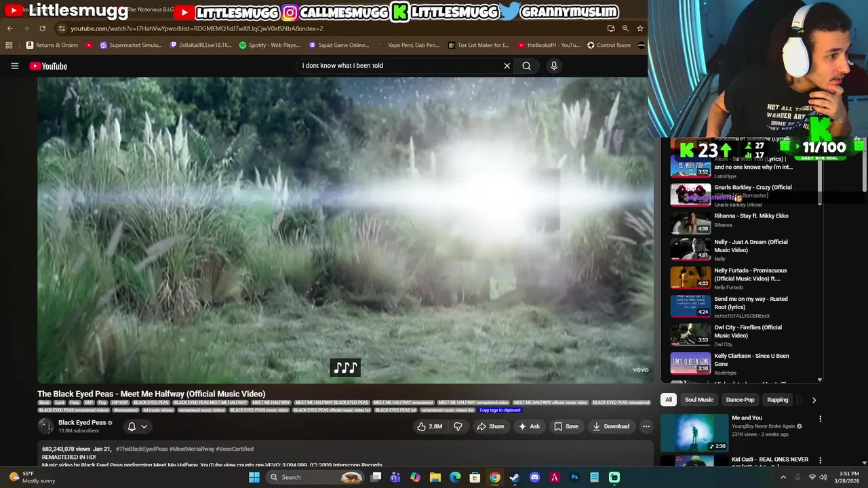Play Kelly Clarkson - Since U Been Gone
The width and height of the screenshot is (868, 488).
[739, 363]
